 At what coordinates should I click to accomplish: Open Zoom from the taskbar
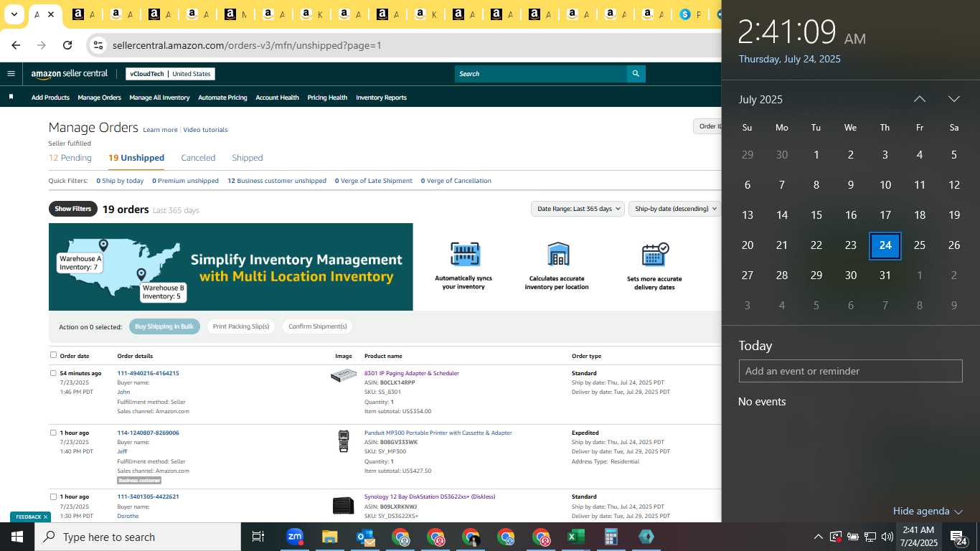(x=294, y=536)
